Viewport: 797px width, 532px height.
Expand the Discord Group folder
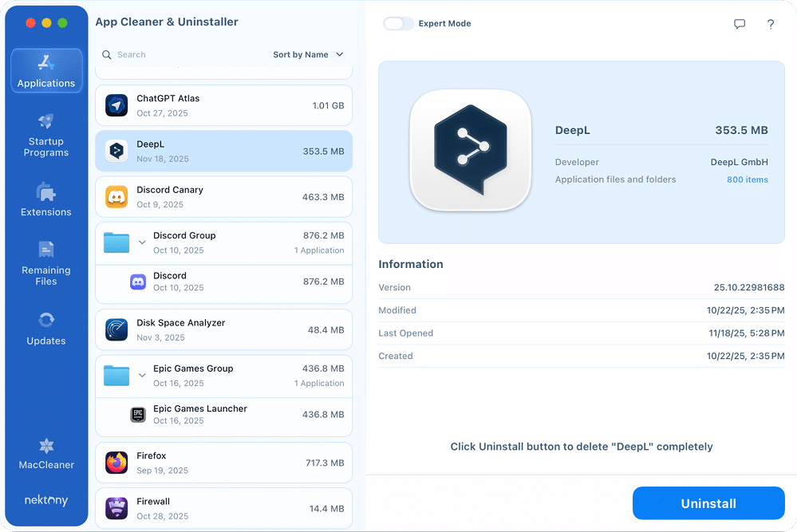point(143,242)
